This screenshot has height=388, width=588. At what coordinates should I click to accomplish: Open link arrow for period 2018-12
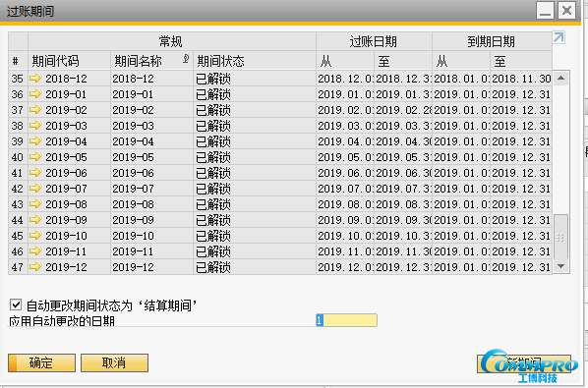[x=35, y=79]
